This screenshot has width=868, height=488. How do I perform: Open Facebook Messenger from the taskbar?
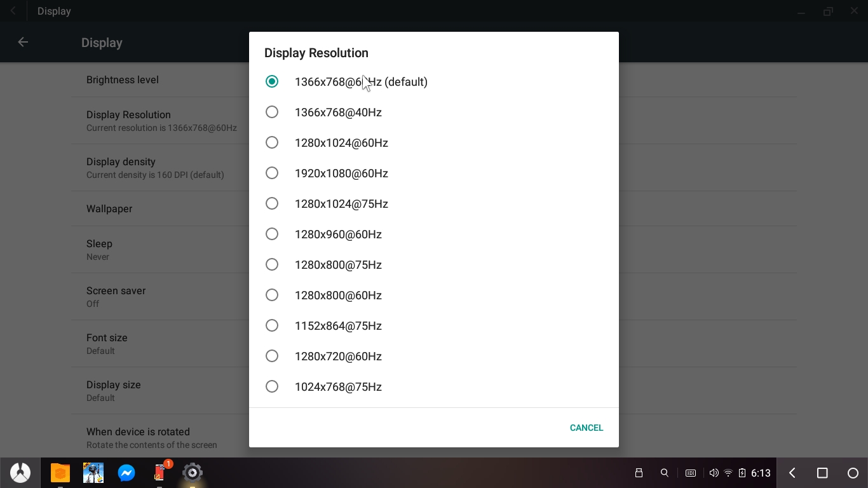click(126, 473)
